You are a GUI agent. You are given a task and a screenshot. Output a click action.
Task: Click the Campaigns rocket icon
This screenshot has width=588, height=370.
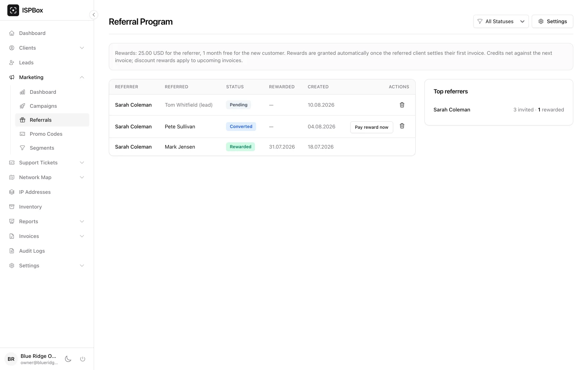point(22,106)
